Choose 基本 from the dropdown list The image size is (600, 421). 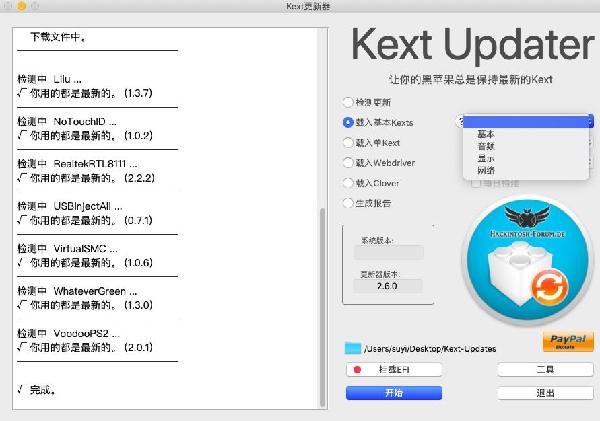coord(486,134)
